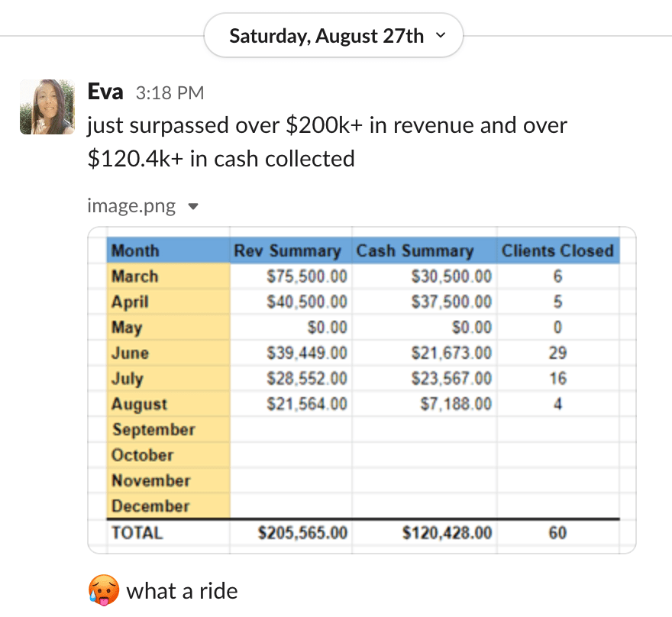The image size is (672, 617).
Task: Click March's $75,500.00 revenue cell
Action: tap(306, 276)
